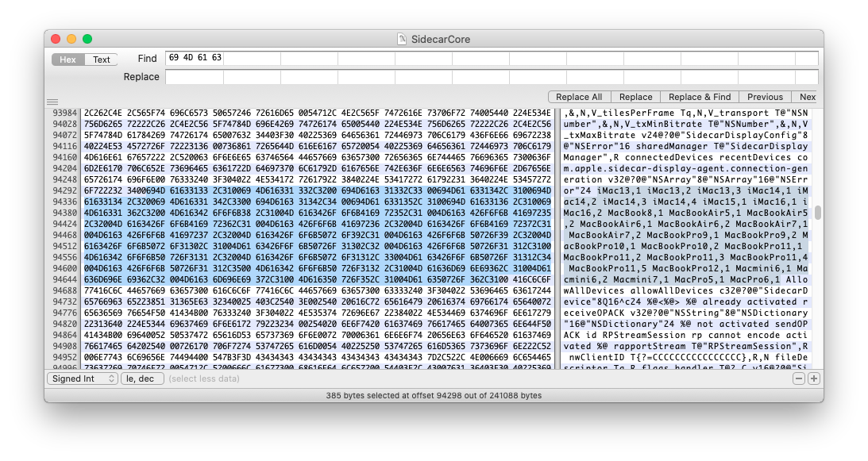Add data inspector row with plus icon

pyautogui.click(x=814, y=378)
